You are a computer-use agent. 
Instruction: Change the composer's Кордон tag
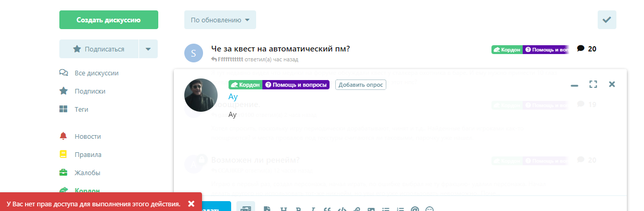coord(245,85)
